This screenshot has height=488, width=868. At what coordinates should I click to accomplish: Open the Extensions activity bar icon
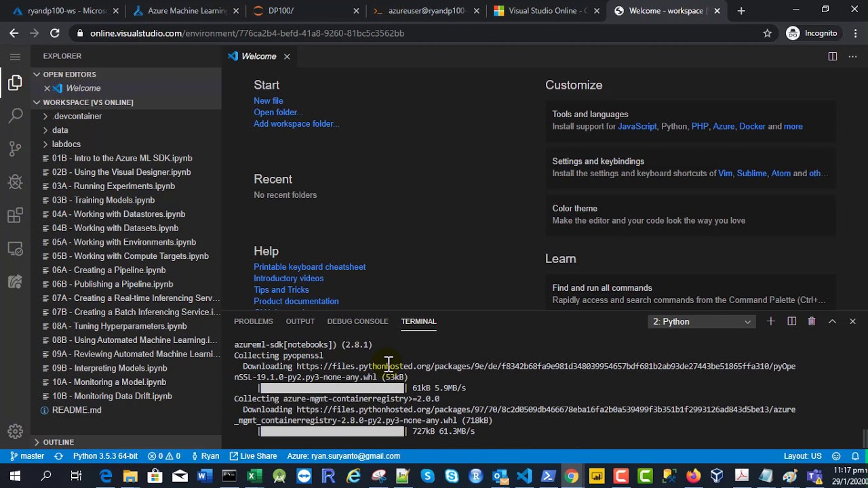tap(15, 216)
